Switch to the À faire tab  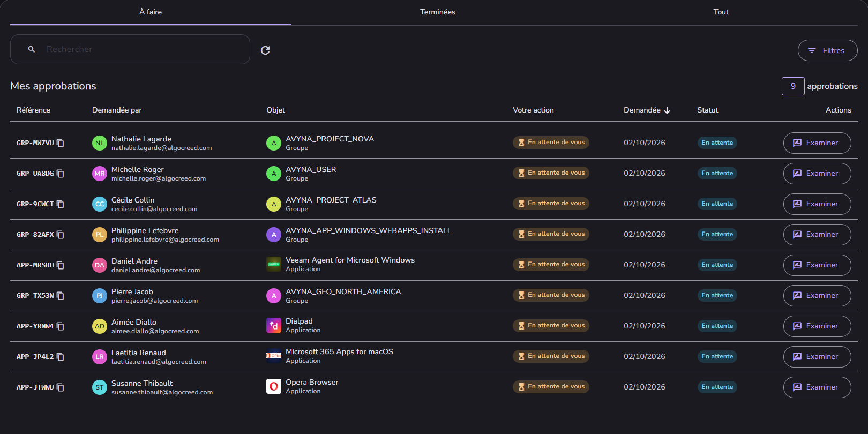pos(151,12)
